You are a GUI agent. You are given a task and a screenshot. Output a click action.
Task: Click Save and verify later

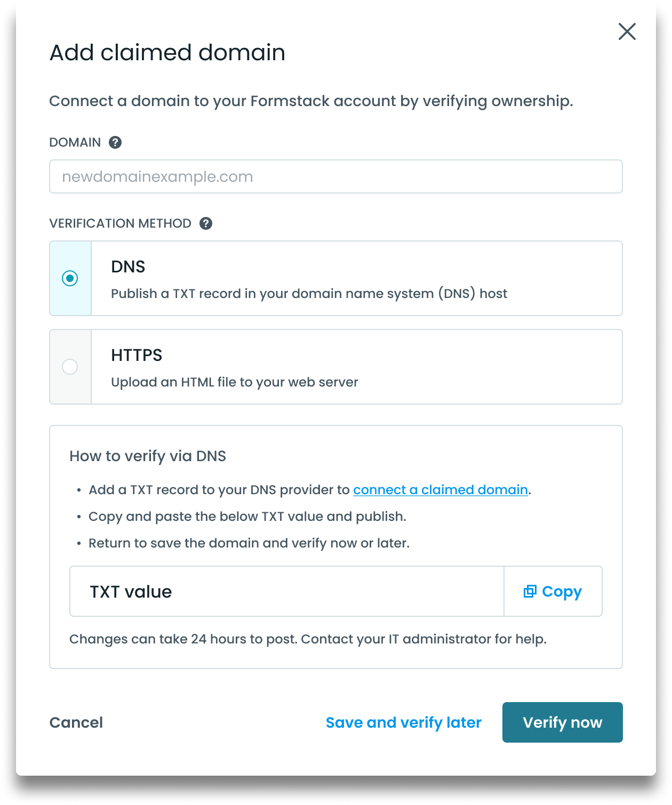click(x=403, y=722)
